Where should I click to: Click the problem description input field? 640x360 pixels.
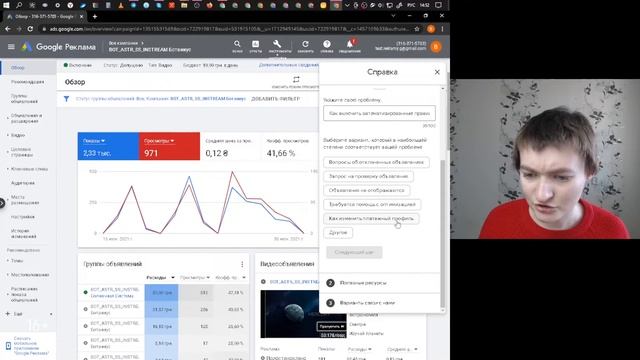coord(379,113)
